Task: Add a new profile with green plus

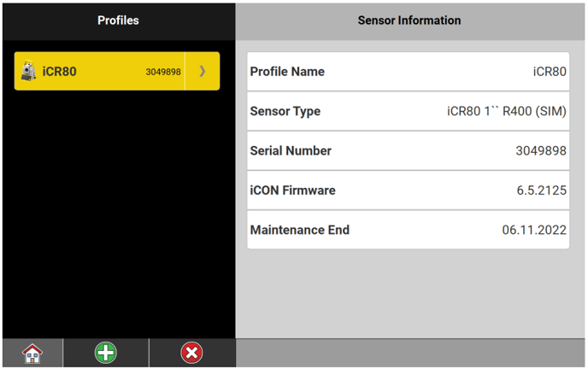Action: tap(106, 353)
